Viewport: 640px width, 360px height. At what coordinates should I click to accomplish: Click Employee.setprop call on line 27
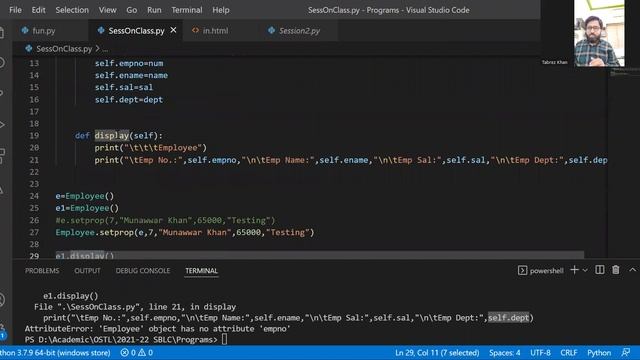pos(185,232)
